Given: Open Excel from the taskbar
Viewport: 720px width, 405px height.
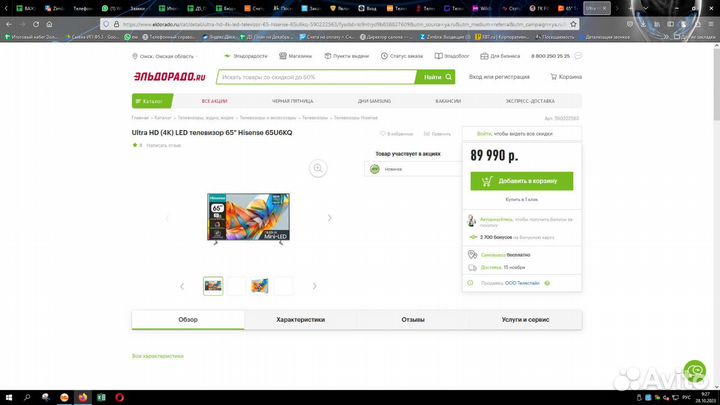Looking at the screenshot, I should pos(101,398).
